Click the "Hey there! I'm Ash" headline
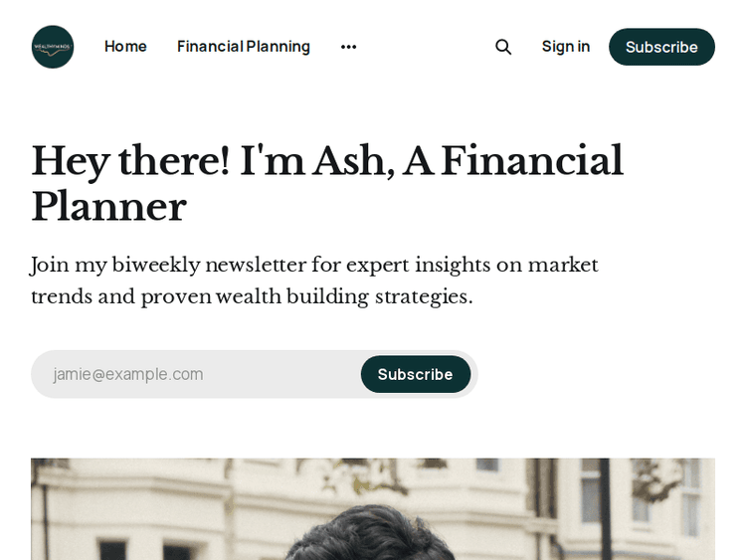This screenshot has width=746, height=560. 199,161
